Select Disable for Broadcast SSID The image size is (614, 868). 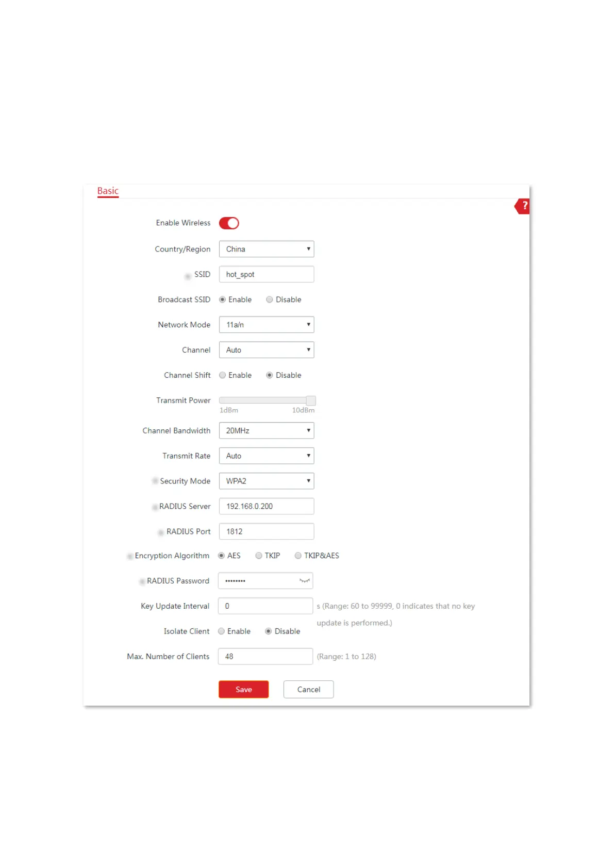click(x=269, y=299)
